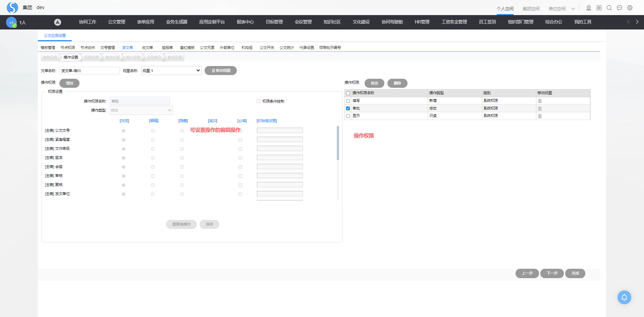Click the 增加 button
Image resolution: width=644 pixels, height=317 pixels.
coord(69,83)
